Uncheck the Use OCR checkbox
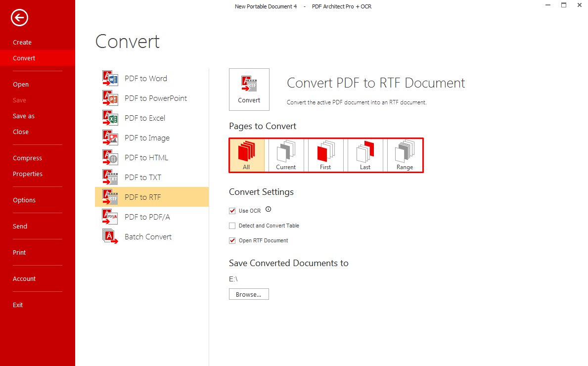This screenshot has height=366, width=588. [232, 211]
